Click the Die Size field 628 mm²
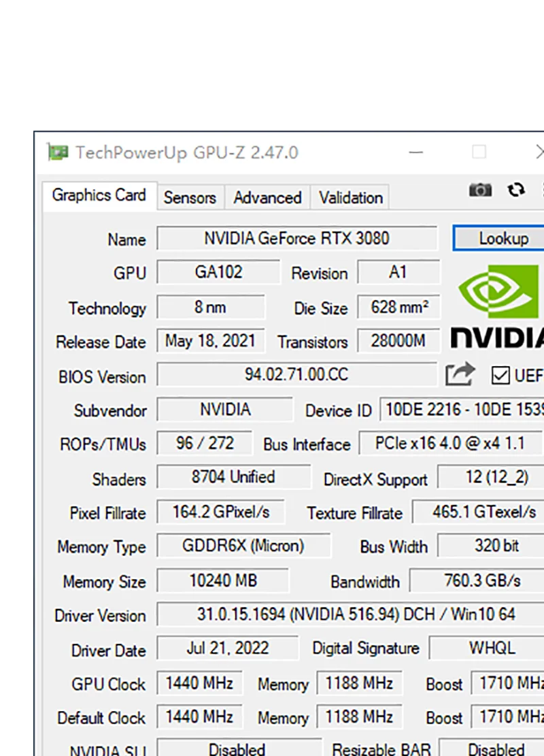Image resolution: width=544 pixels, height=756 pixels. [398, 307]
